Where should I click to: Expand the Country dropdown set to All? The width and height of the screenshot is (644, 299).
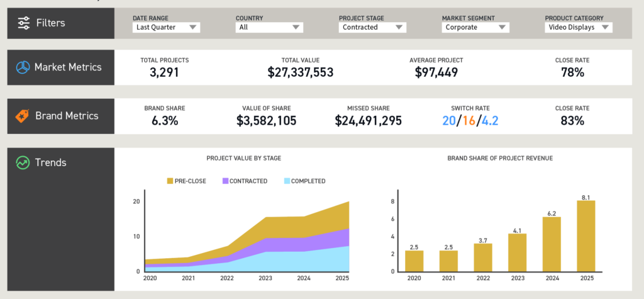tap(269, 28)
